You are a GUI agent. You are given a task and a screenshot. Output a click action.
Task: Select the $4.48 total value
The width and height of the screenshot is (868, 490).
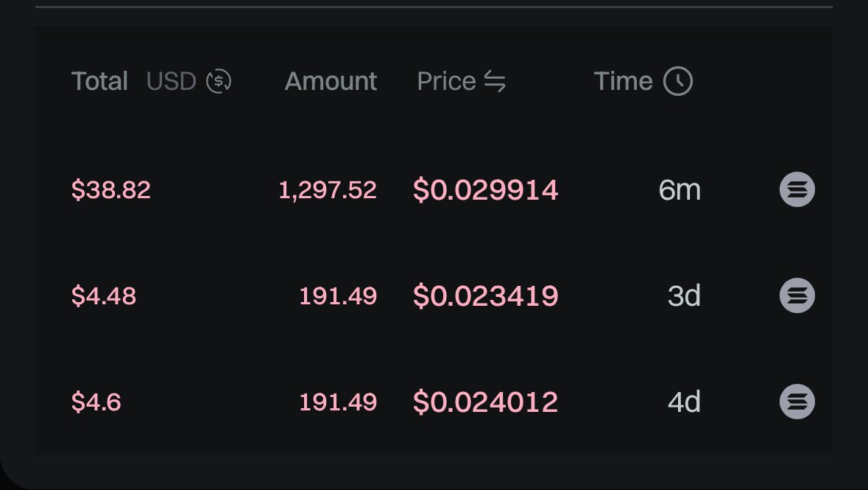click(x=104, y=295)
